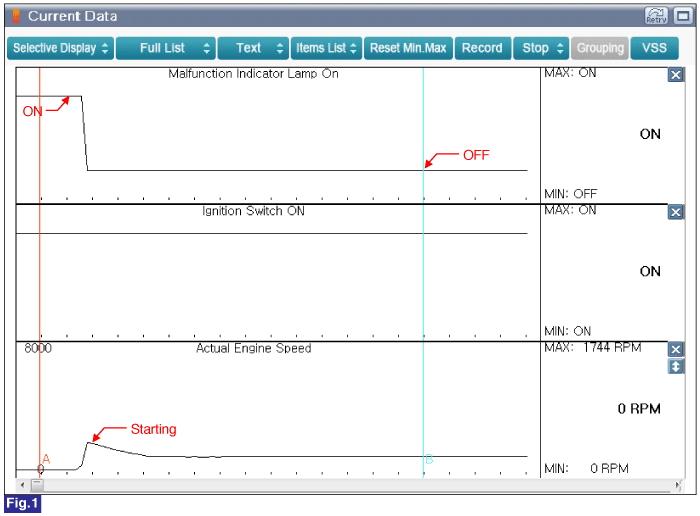This screenshot has width=700, height=516.
Task: Click the Retry icon in title bar
Action: (656, 16)
